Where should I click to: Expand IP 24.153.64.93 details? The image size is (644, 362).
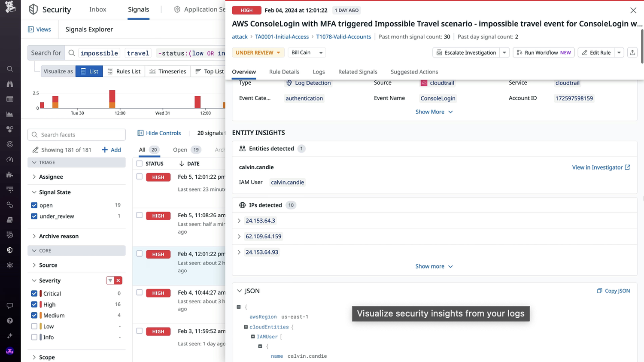239,252
